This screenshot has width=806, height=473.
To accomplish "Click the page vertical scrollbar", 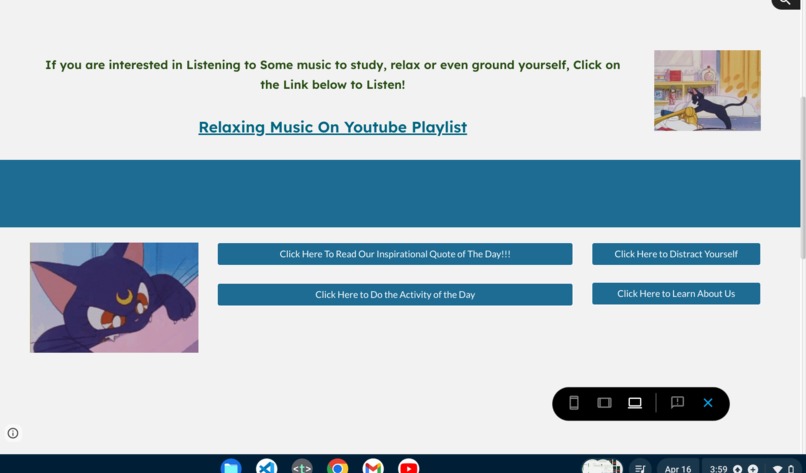I will pos(803,177).
